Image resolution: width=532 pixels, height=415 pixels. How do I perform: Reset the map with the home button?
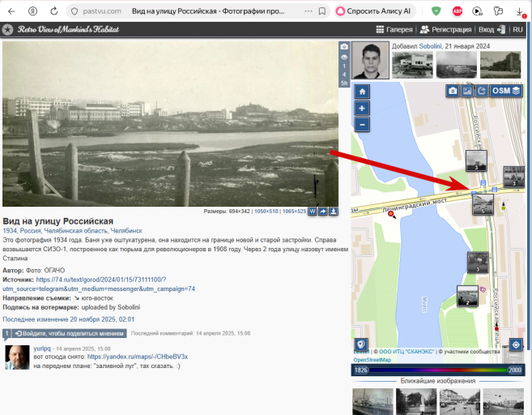(362, 92)
